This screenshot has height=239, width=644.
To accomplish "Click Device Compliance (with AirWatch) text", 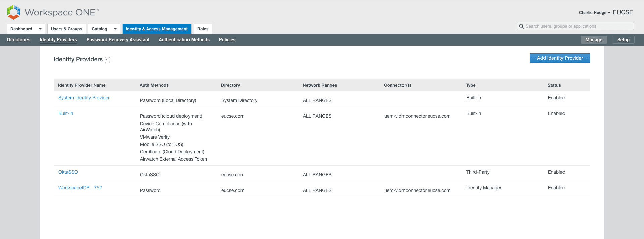I will tap(166, 127).
